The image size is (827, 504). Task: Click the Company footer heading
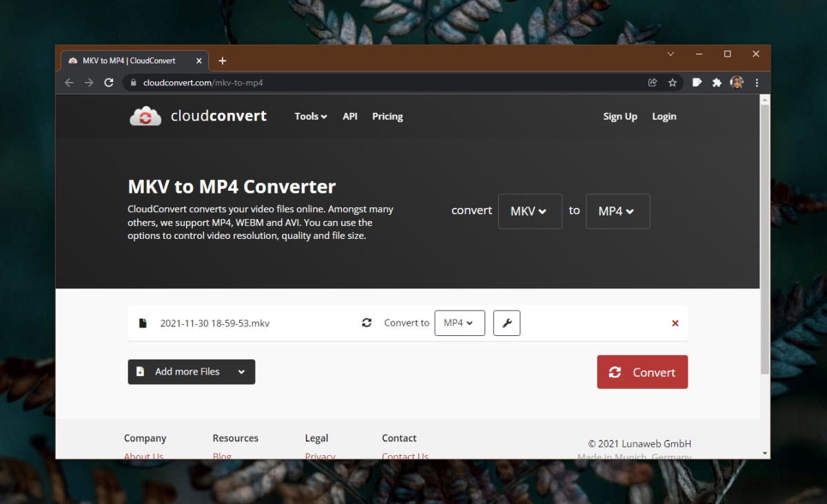point(145,438)
